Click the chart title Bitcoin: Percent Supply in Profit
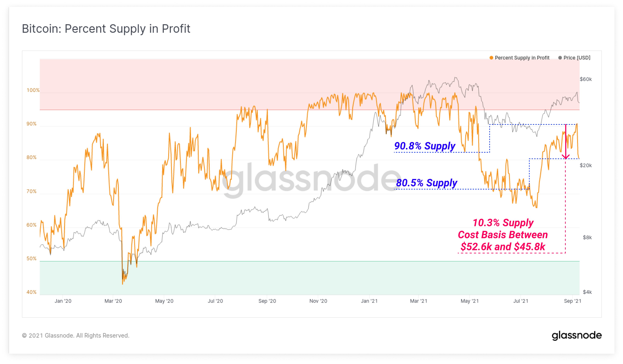This screenshot has width=623, height=364. click(x=106, y=29)
